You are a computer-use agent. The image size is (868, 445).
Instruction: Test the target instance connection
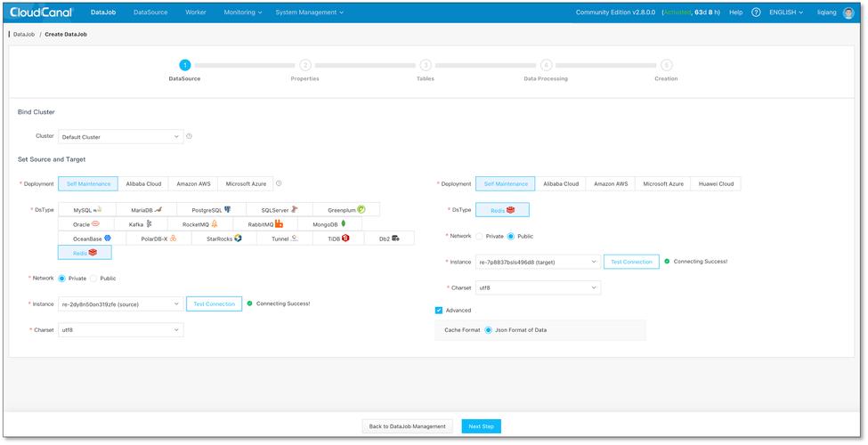[631, 262]
